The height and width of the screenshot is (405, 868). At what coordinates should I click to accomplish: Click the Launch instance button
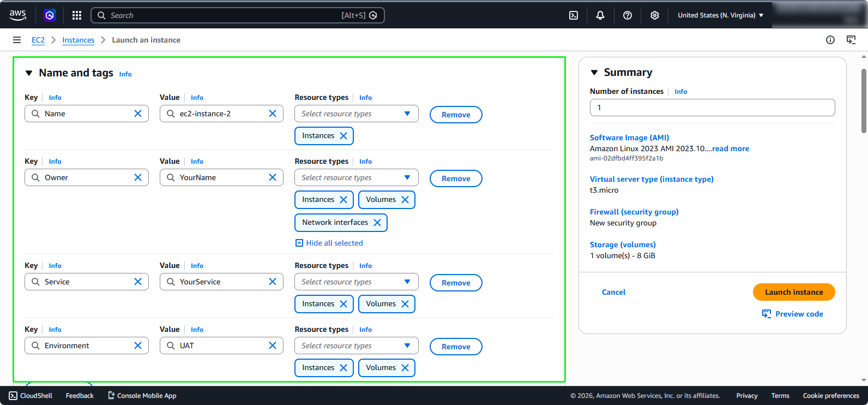pos(794,292)
